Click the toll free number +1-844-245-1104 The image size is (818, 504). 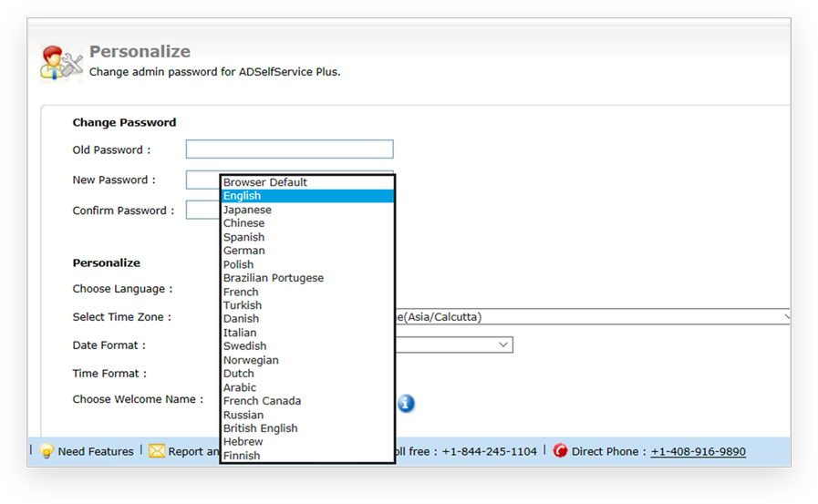click(489, 451)
